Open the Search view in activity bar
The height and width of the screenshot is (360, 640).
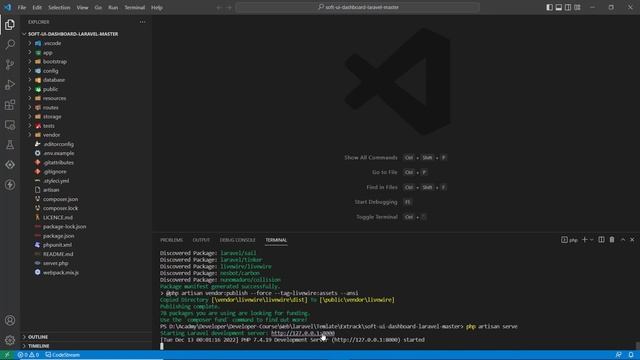[10, 44]
